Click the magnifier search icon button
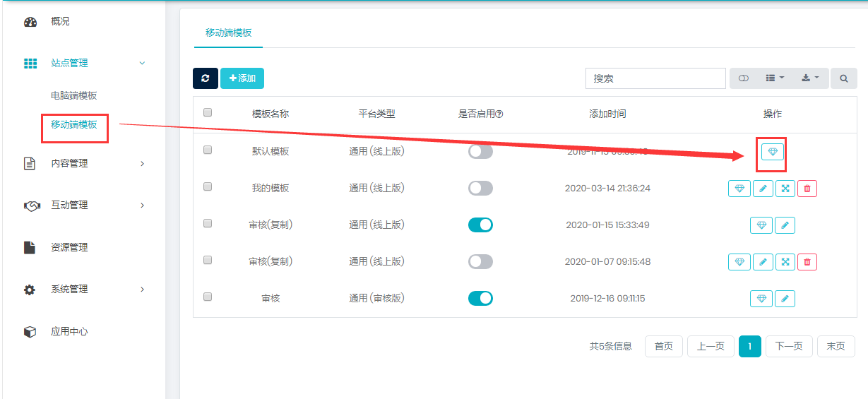Screen dimensions: 868x399 [843, 78]
